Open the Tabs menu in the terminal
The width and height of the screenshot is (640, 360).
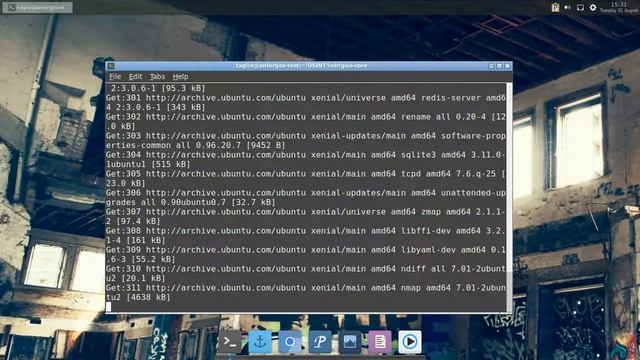[157, 76]
